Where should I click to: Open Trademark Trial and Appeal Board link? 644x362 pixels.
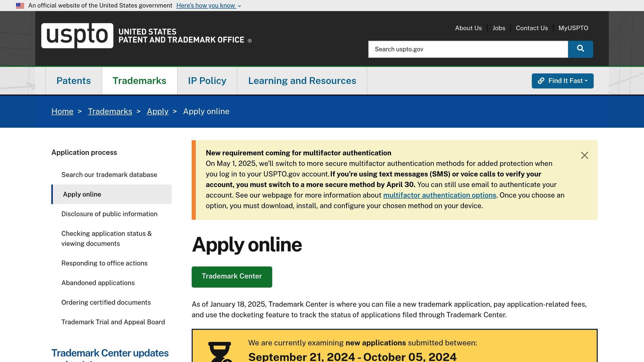[x=113, y=322]
